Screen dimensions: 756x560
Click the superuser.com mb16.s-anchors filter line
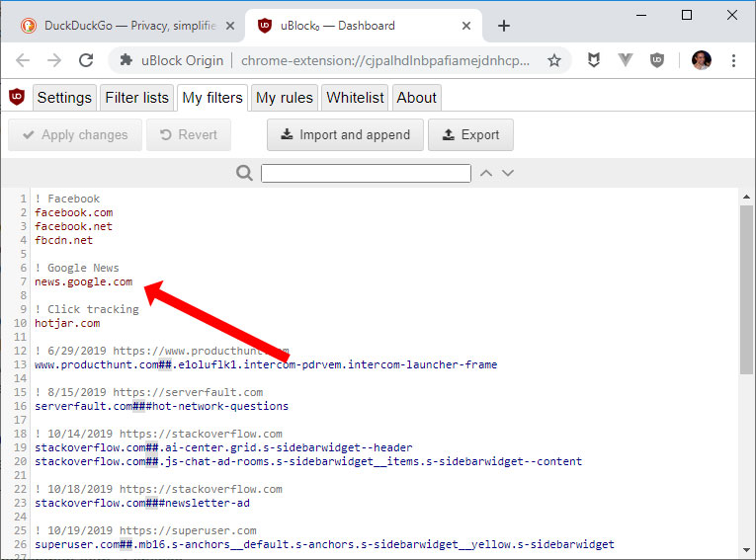(x=324, y=544)
